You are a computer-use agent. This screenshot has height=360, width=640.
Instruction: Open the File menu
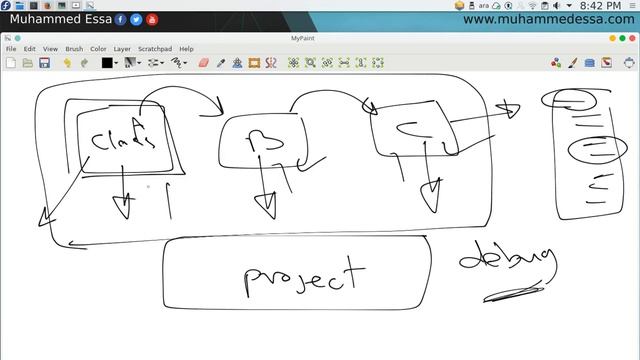pyautogui.click(x=11, y=49)
